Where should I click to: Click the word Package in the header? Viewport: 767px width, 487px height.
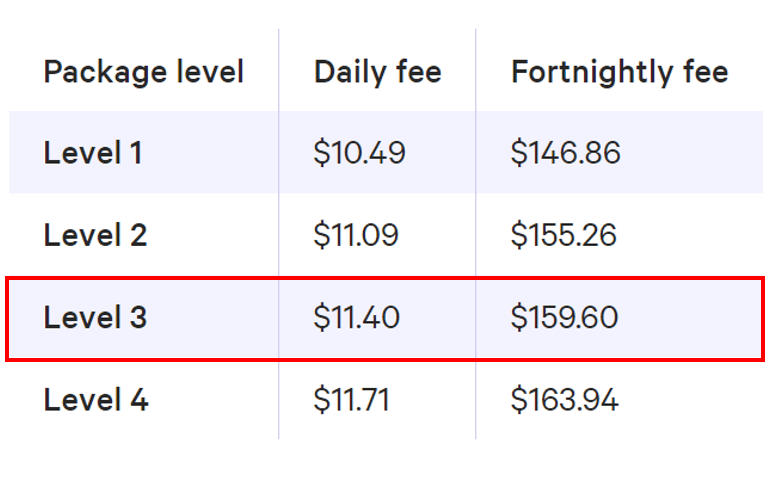pos(106,72)
